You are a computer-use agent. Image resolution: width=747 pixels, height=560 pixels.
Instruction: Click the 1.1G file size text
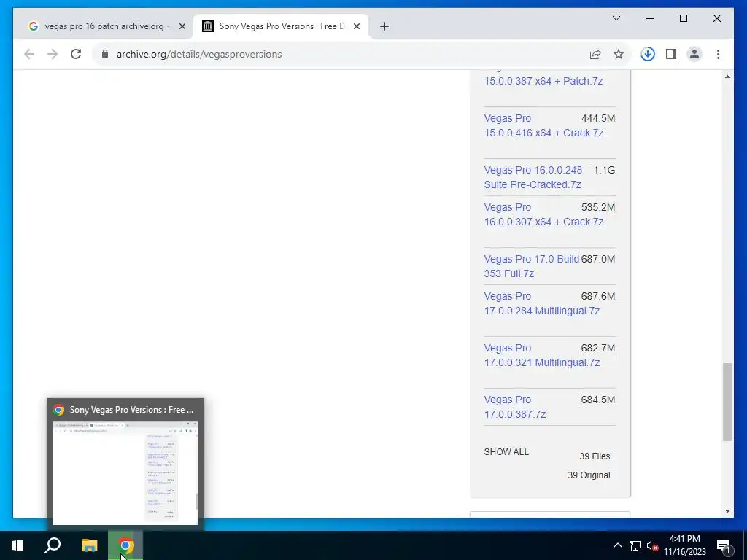click(x=604, y=170)
